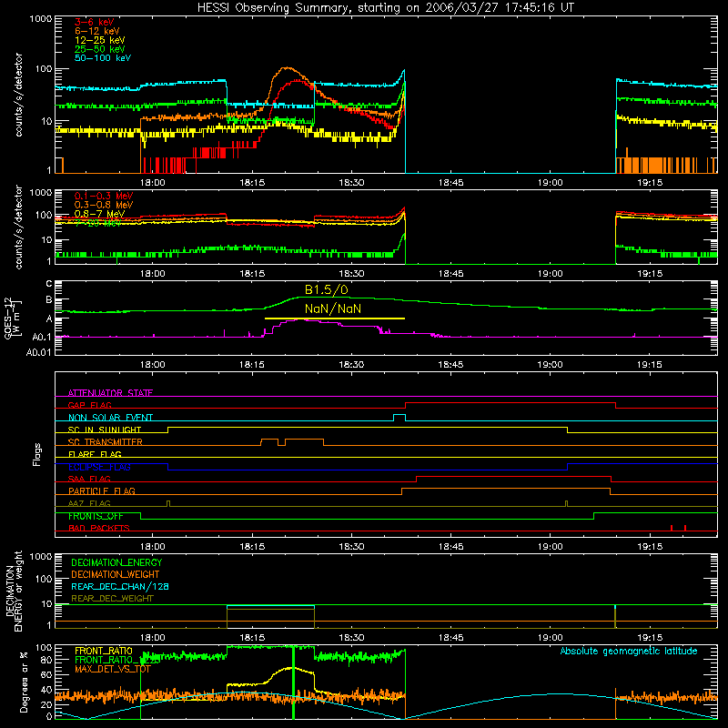Click the 18:45 tick label under top panel
The height and width of the screenshot is (728, 728).
click(x=450, y=183)
